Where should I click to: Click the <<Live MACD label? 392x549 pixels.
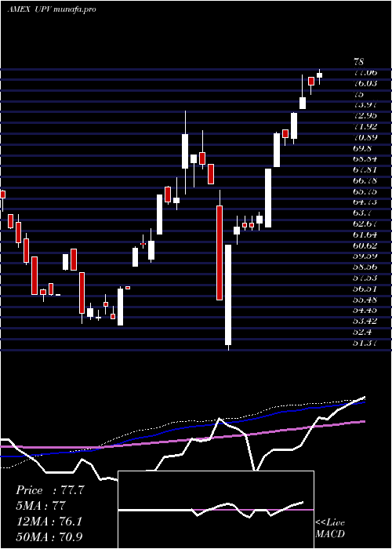[x=330, y=528]
